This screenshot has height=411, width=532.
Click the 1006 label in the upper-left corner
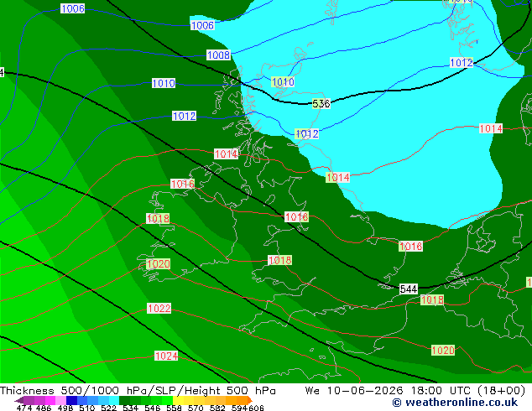73,8
